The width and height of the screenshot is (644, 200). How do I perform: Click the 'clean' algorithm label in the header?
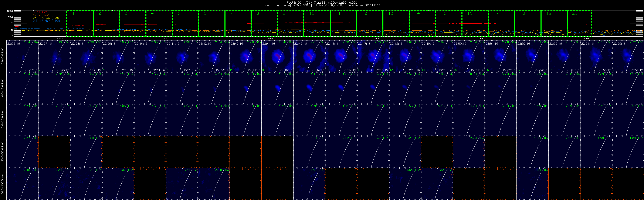click(x=268, y=5)
